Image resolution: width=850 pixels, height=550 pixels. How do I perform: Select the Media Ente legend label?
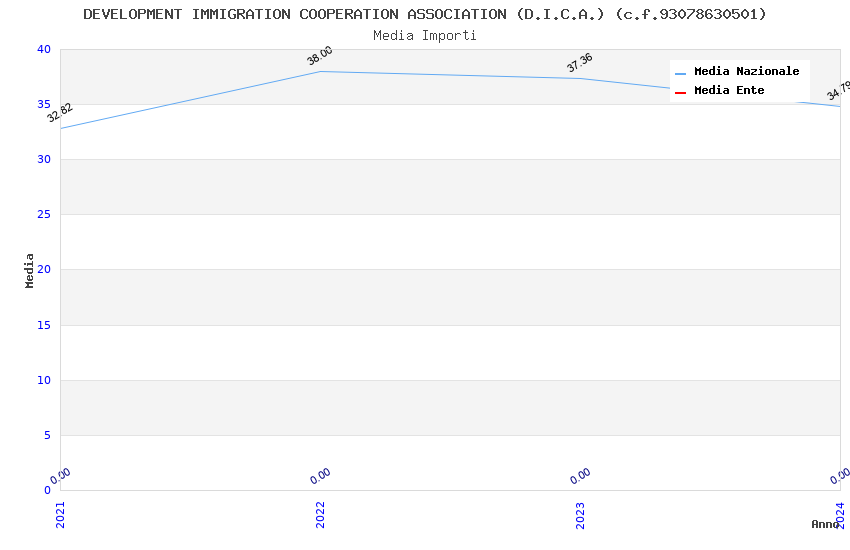click(729, 91)
